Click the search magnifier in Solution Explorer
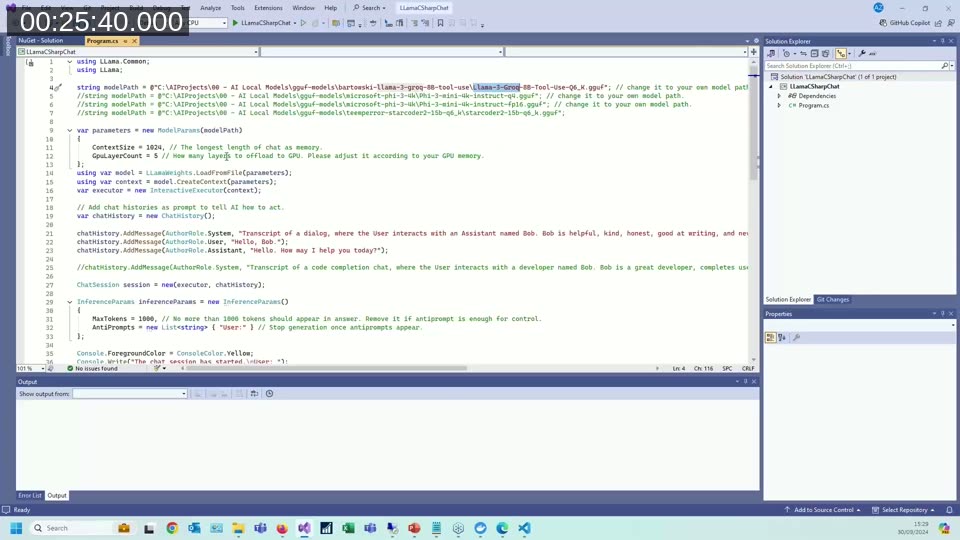This screenshot has width=960, height=540. point(945,66)
